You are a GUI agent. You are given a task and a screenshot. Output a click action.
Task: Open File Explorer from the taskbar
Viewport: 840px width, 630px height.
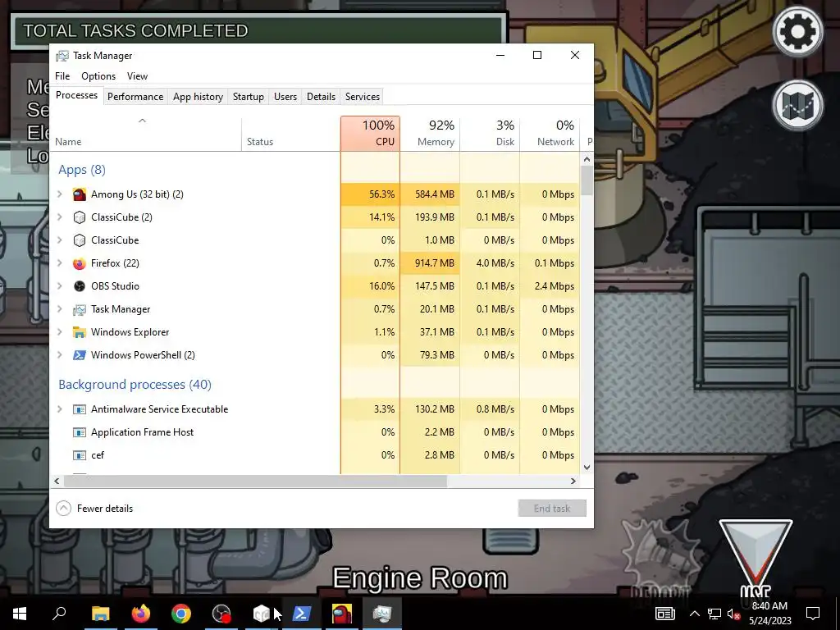(100, 614)
